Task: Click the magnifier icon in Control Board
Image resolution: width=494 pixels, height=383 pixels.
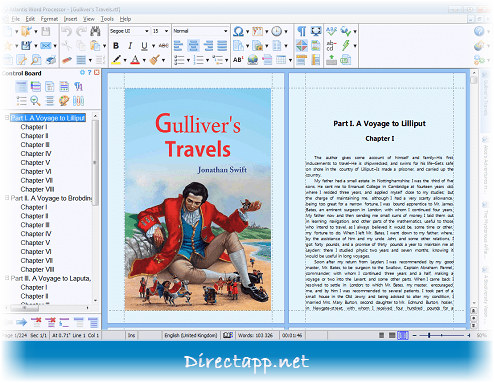Action: (x=35, y=101)
